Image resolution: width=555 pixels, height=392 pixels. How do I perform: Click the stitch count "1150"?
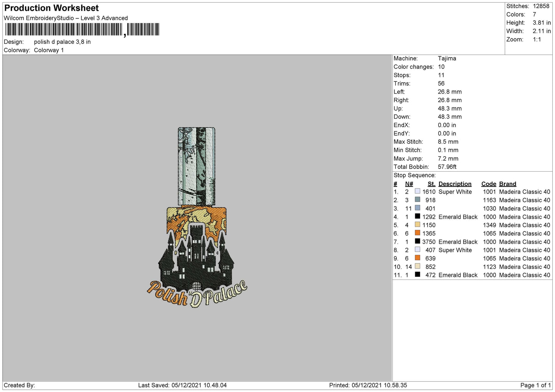coord(429,225)
